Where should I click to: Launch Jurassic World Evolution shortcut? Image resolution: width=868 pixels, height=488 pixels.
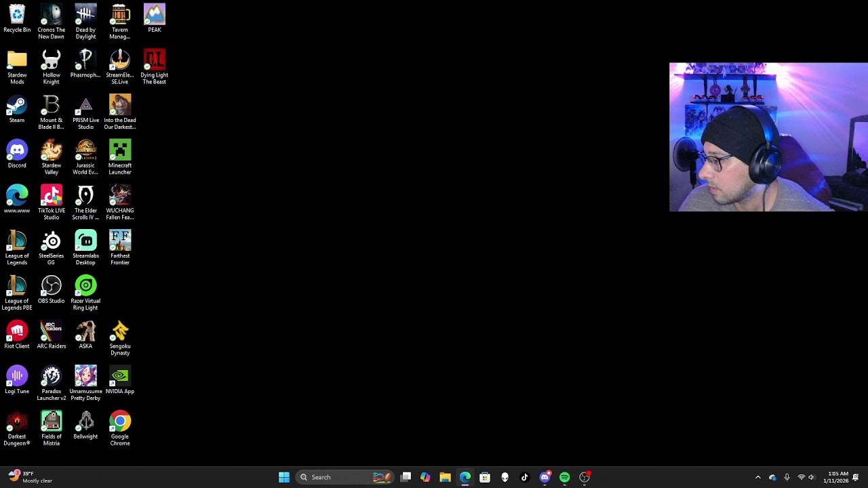pos(85,157)
